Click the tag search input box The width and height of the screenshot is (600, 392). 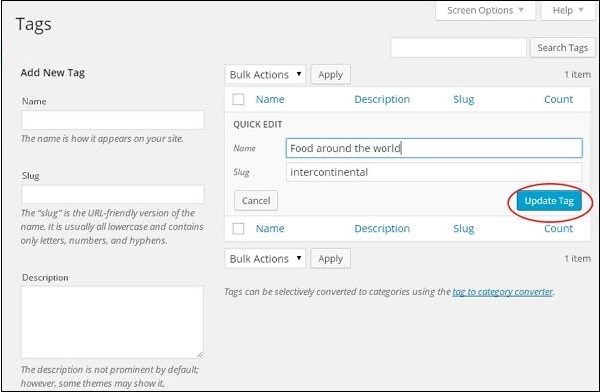click(x=458, y=47)
